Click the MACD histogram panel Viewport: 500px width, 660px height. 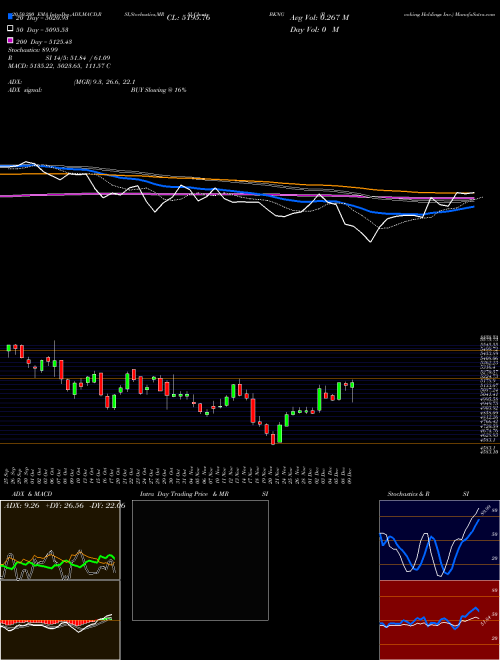coord(60,620)
